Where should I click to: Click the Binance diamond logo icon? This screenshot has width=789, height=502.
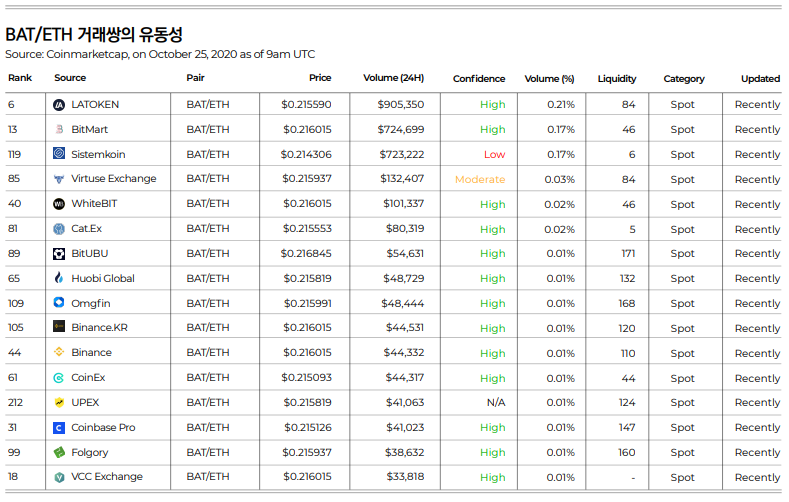(59, 352)
